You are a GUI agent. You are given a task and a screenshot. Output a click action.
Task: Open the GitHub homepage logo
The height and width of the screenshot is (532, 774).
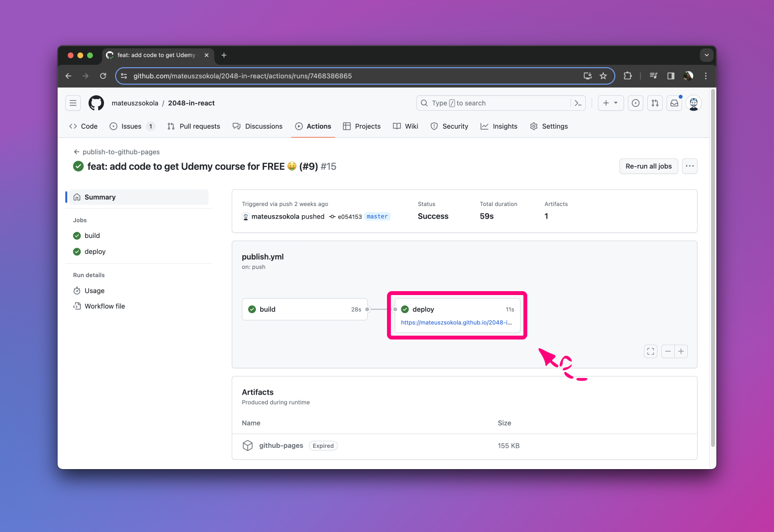(96, 103)
